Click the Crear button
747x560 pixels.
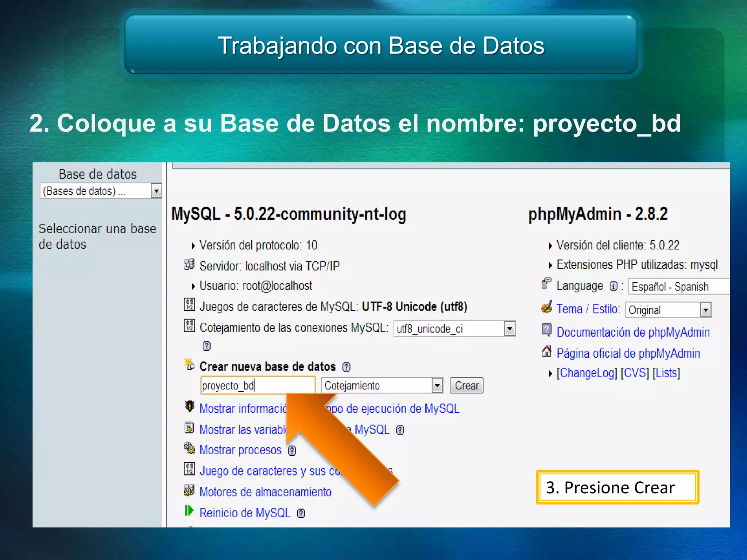point(467,385)
